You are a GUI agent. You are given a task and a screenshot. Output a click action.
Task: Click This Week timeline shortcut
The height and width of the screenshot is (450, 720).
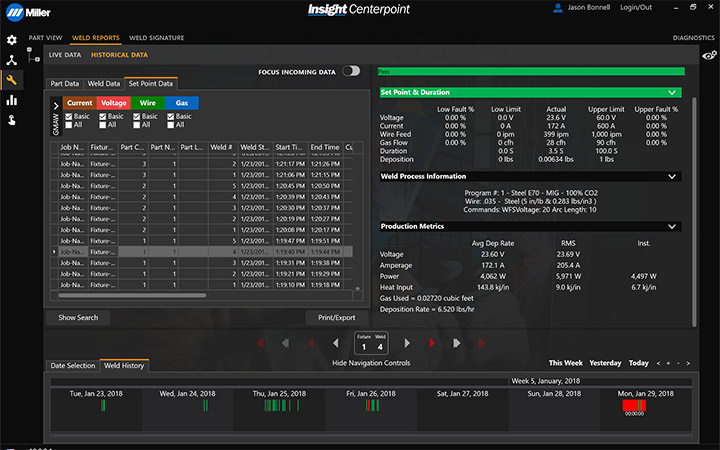[566, 363]
